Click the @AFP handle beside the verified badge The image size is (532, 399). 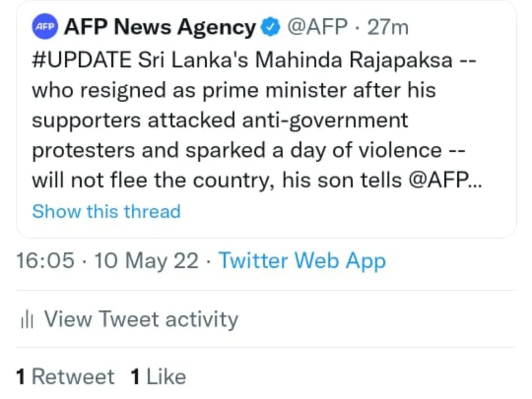pos(317,28)
